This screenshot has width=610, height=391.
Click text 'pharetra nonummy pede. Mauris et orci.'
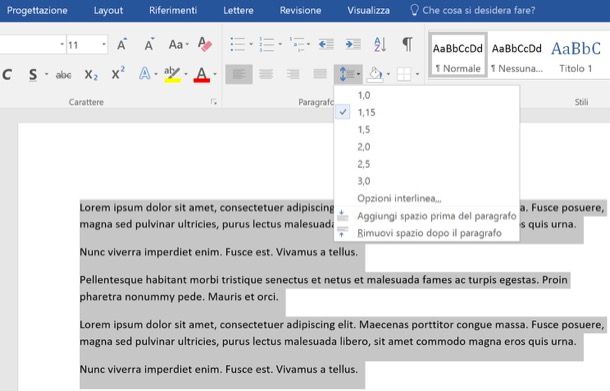[179, 297]
